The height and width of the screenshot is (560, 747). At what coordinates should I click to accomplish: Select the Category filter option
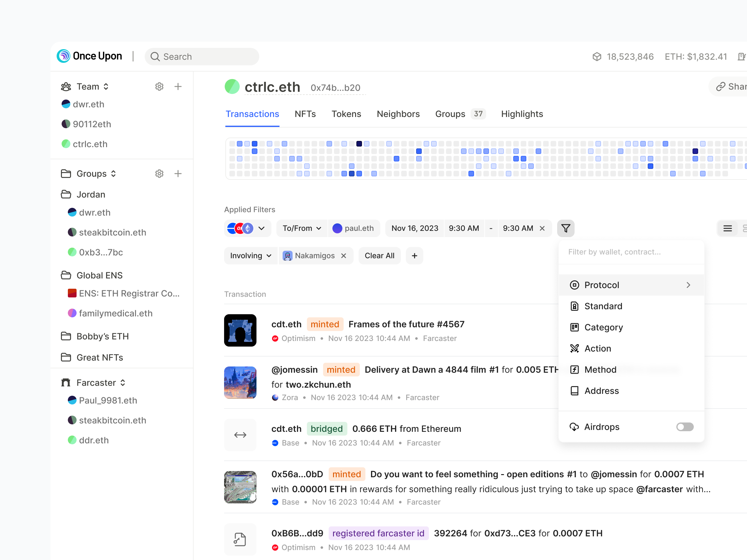click(x=631, y=327)
